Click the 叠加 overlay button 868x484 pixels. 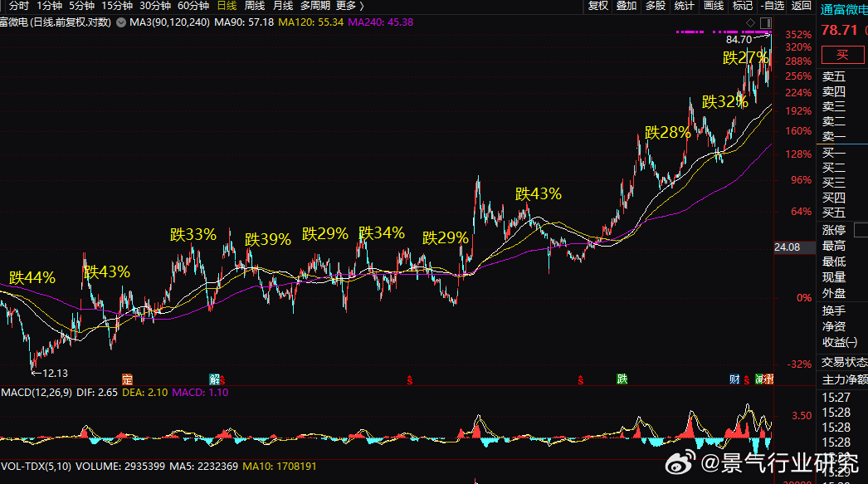click(627, 6)
